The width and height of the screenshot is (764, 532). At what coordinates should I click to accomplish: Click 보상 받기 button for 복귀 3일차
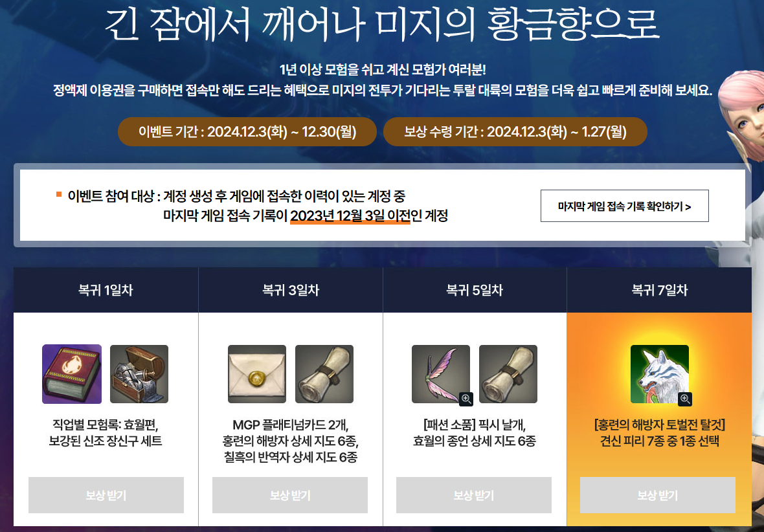(290, 495)
